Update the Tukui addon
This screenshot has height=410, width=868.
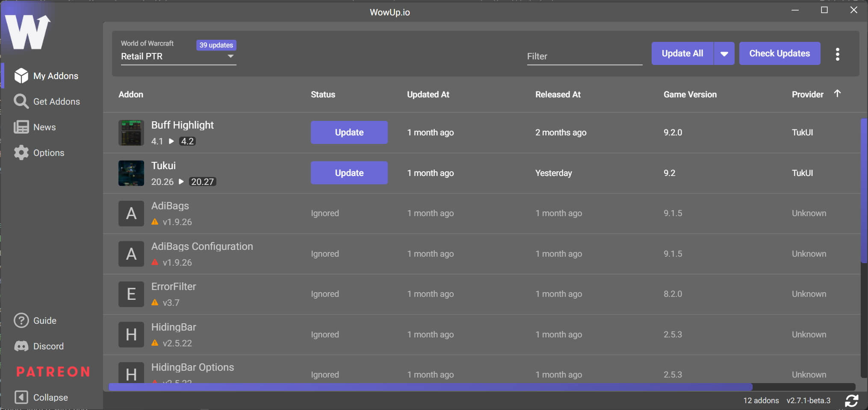coord(349,173)
